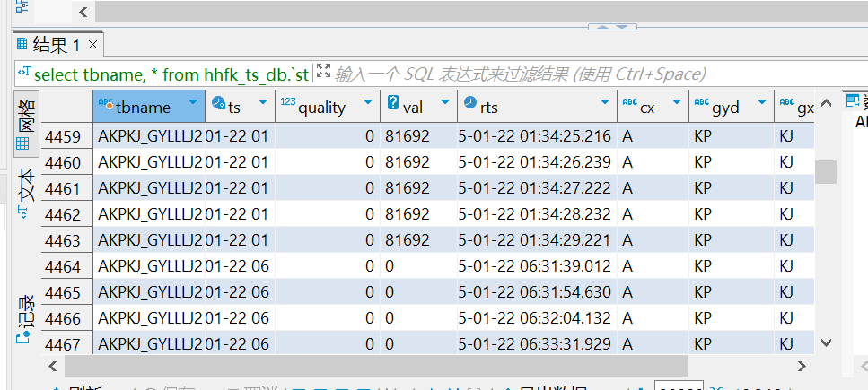Click the clock icon in ts header
The width and height of the screenshot is (868, 390).
218,106
